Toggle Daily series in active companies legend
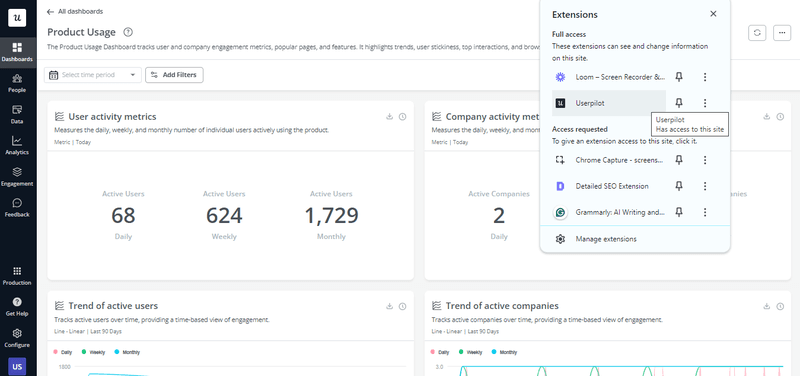This screenshot has width=800, height=376. pyautogui.click(x=440, y=352)
